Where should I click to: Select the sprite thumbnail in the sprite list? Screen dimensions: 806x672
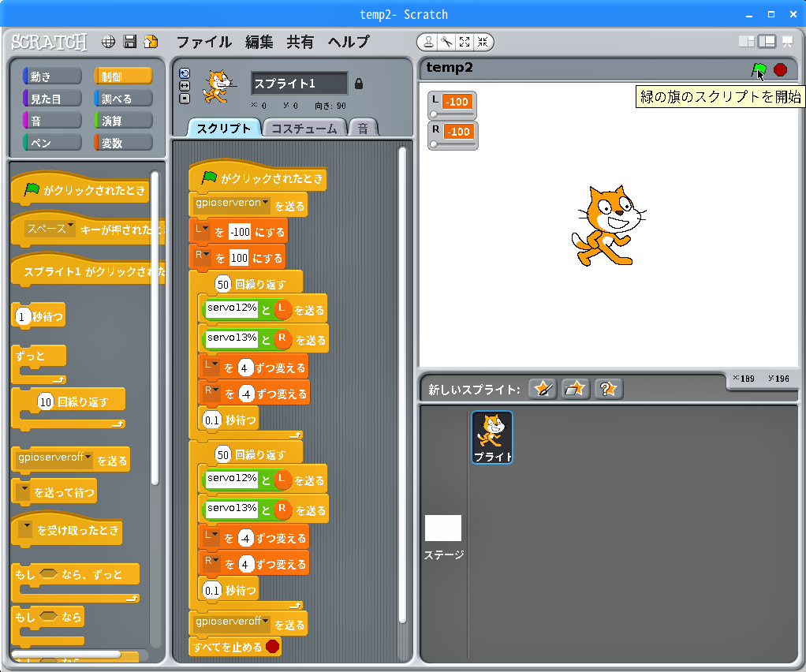point(492,437)
